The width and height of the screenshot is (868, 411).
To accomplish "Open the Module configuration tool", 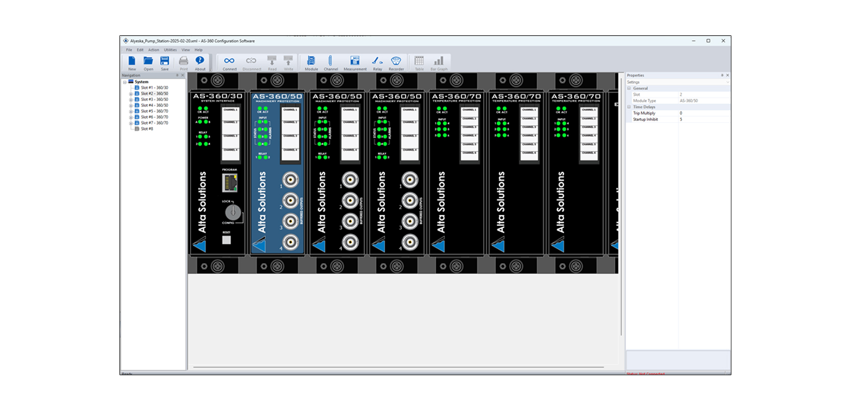I will click(x=311, y=63).
